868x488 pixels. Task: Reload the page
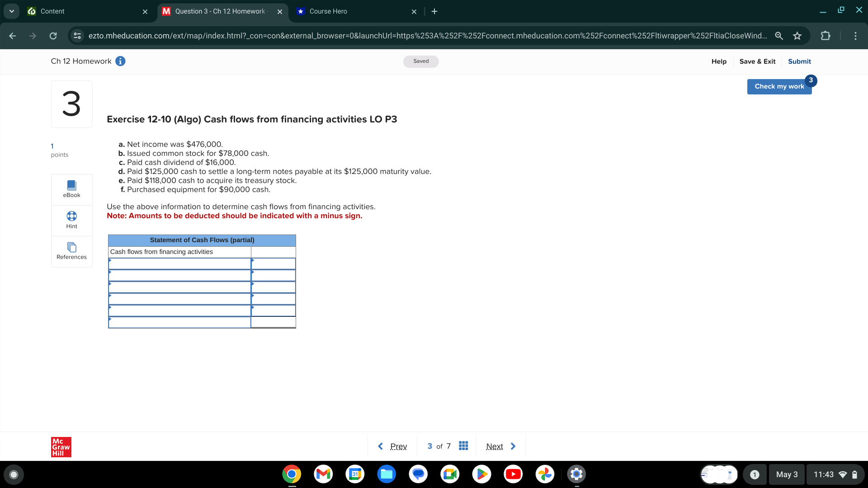[53, 36]
